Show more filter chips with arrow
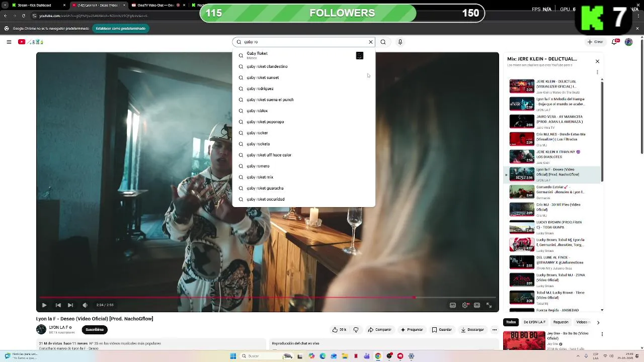This screenshot has width=644, height=362. pos(598,323)
